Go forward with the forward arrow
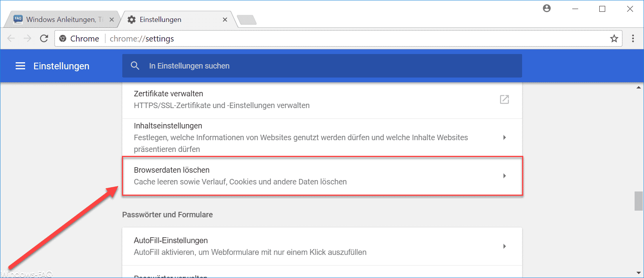The image size is (644, 278). click(27, 38)
